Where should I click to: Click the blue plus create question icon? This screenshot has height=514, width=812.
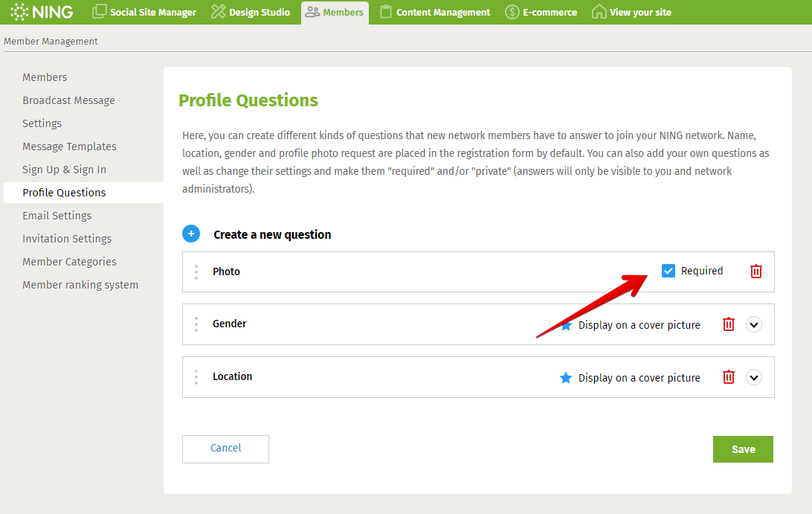pyautogui.click(x=191, y=234)
